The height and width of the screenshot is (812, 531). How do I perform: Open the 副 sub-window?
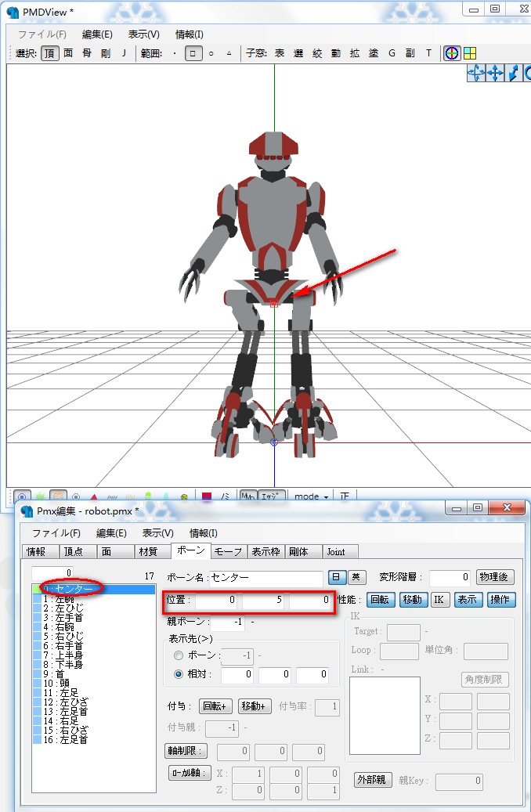(410, 53)
